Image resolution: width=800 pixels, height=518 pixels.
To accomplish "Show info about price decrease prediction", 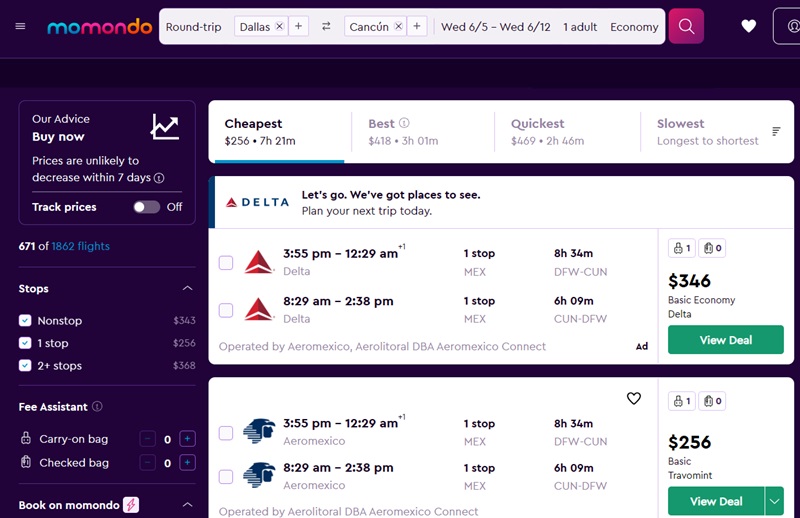I will 159,178.
